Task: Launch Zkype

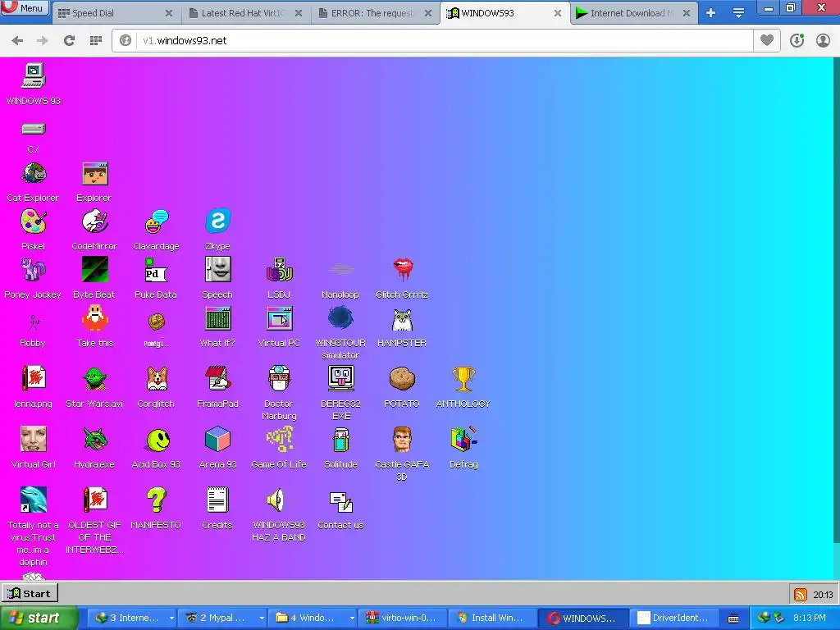Action: pyautogui.click(x=217, y=221)
